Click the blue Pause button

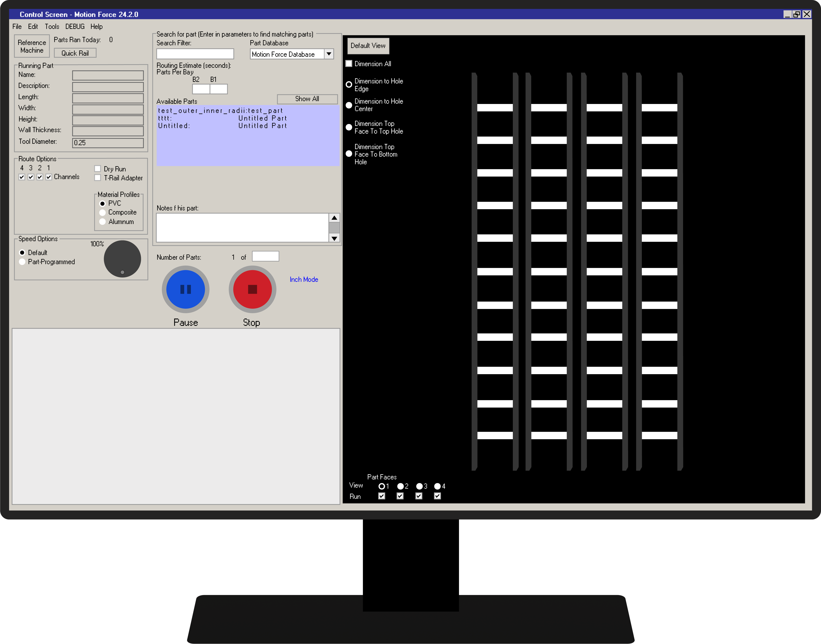[x=186, y=289]
